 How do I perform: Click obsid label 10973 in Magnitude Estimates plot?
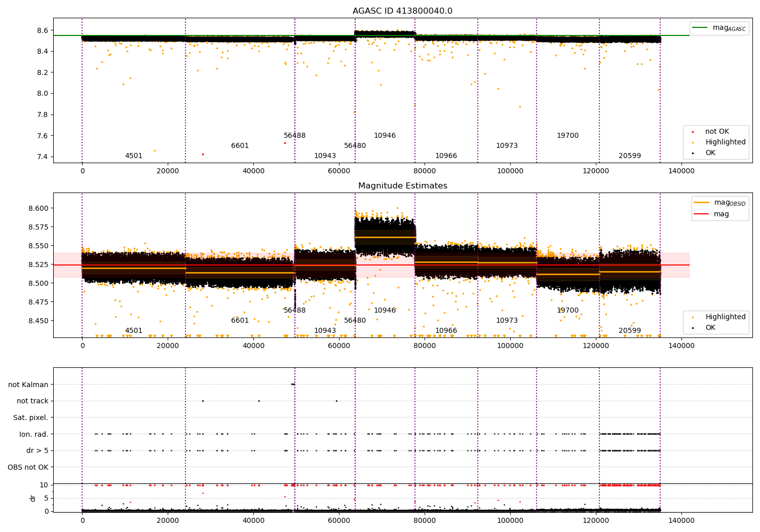point(507,321)
